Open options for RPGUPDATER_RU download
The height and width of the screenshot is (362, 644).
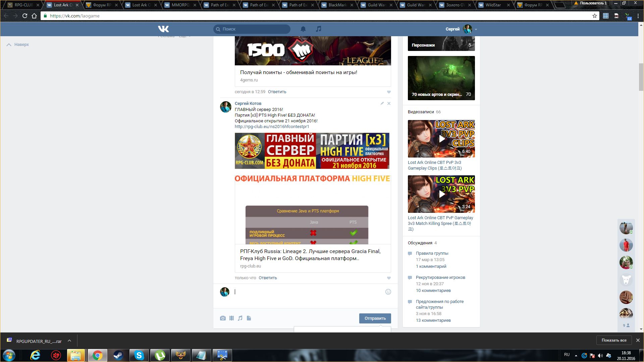pyautogui.click(x=69, y=341)
